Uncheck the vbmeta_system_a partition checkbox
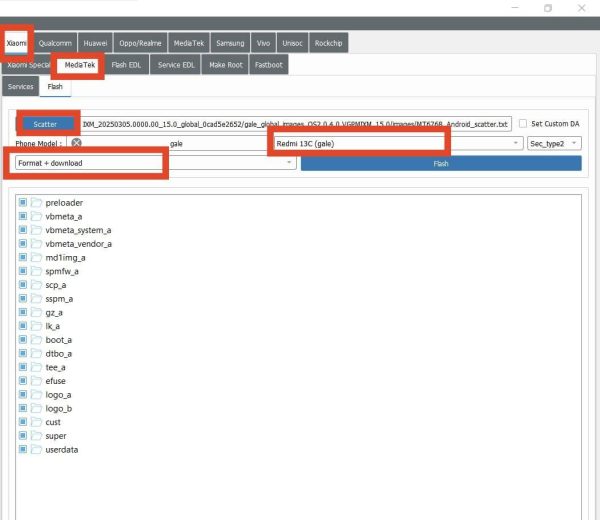Screen dimensions: 600x520 coord(23,230)
